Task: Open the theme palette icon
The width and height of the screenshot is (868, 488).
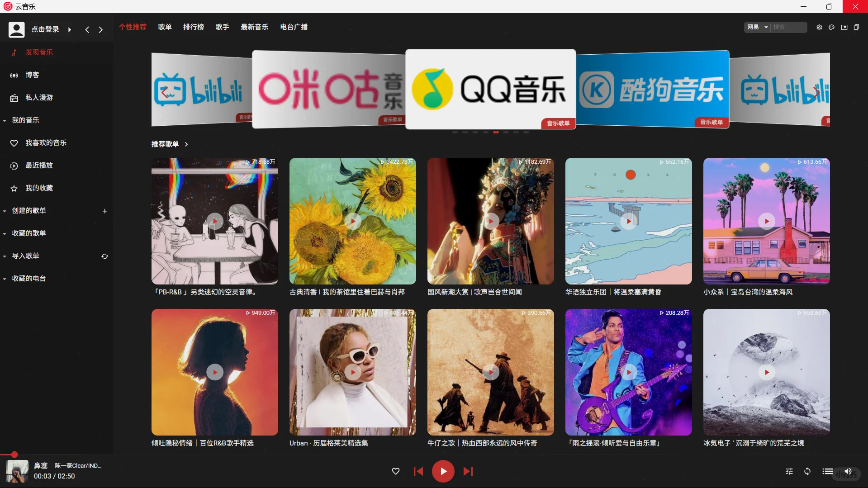Action: pos(831,28)
